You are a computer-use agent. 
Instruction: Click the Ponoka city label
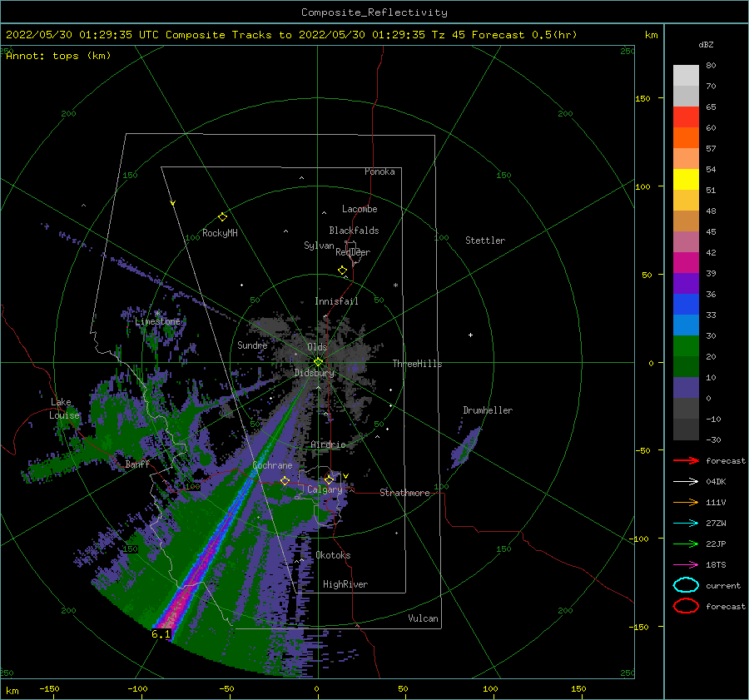click(x=379, y=171)
